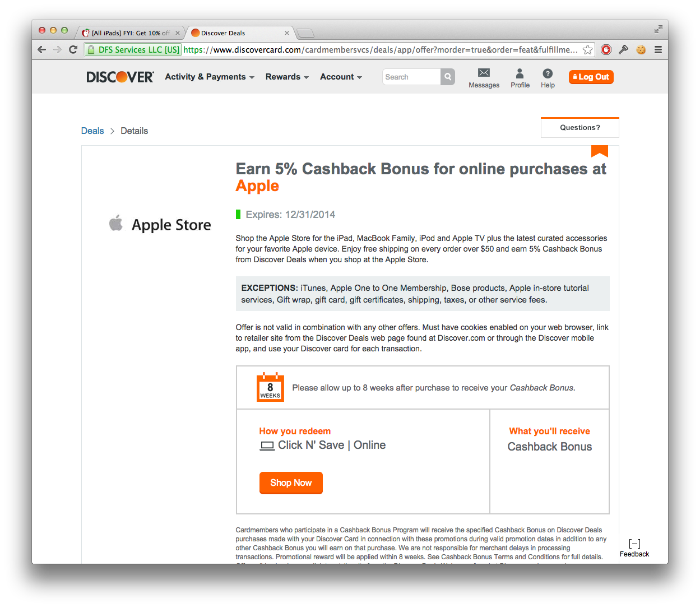Click the Apple Store logo
This screenshot has height=608, width=700.
click(x=160, y=224)
